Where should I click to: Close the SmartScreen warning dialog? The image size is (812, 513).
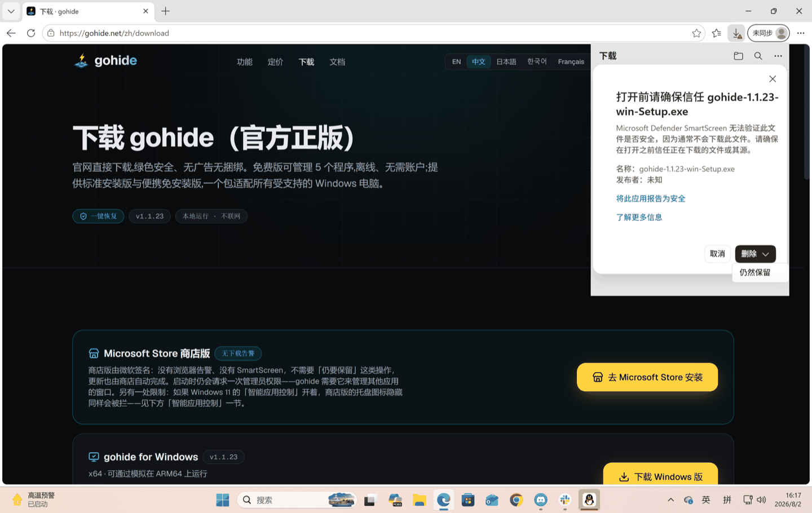pyautogui.click(x=773, y=79)
